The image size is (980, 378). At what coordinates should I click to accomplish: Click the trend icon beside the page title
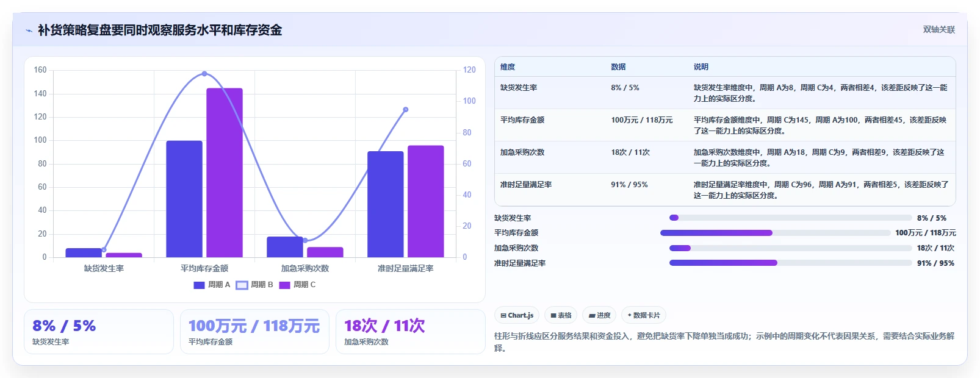click(x=29, y=30)
